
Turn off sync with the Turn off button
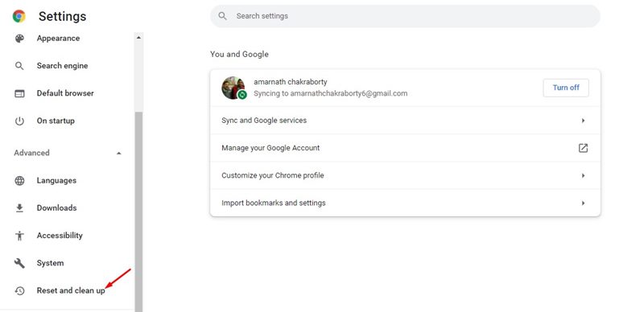tap(566, 88)
